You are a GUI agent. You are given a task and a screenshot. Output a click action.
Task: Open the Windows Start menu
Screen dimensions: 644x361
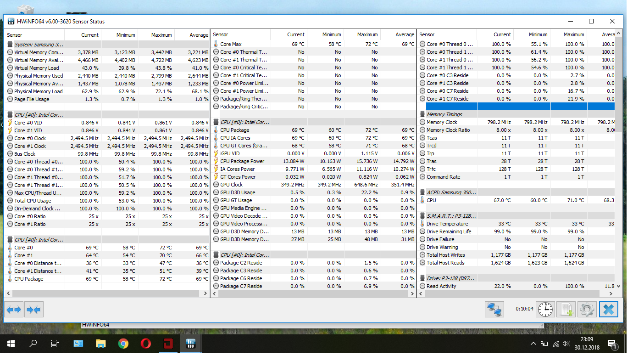pyautogui.click(x=11, y=344)
